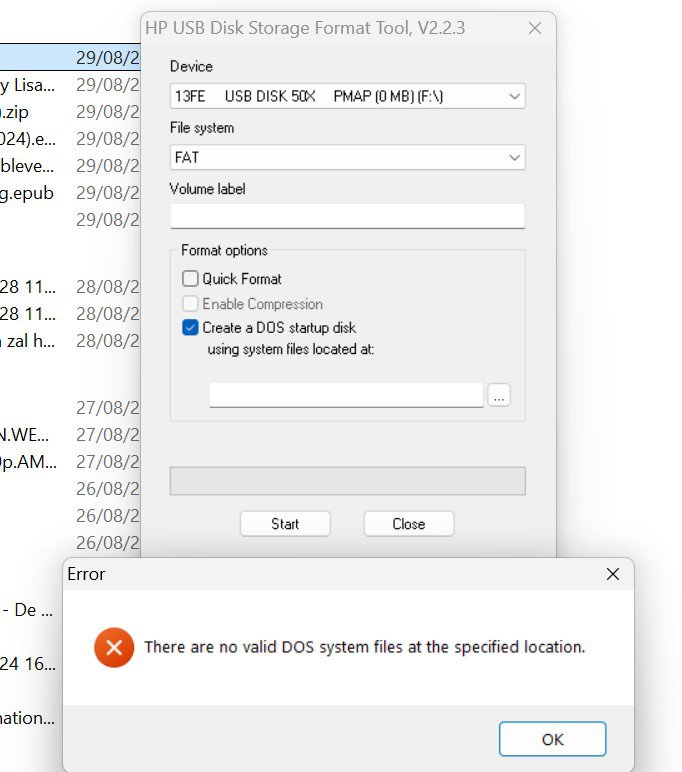Click the format progress bar
This screenshot has width=682, height=772.
[347, 481]
